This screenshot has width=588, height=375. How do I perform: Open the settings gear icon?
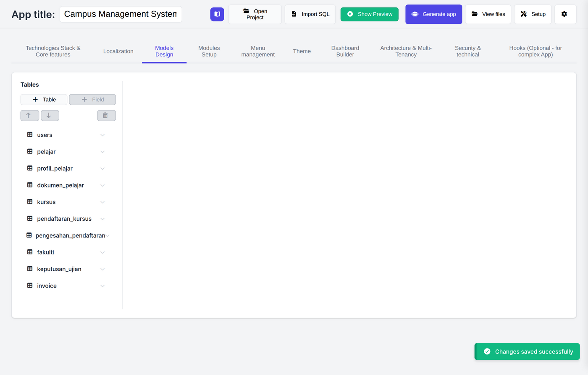pyautogui.click(x=565, y=14)
